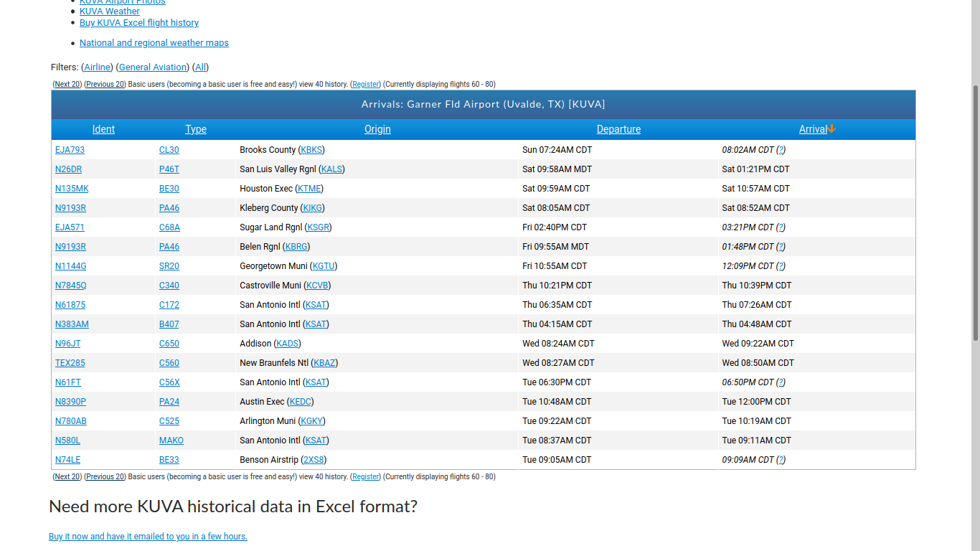The image size is (980, 551).
Task: Open KIKG airport link
Action: pyautogui.click(x=312, y=208)
